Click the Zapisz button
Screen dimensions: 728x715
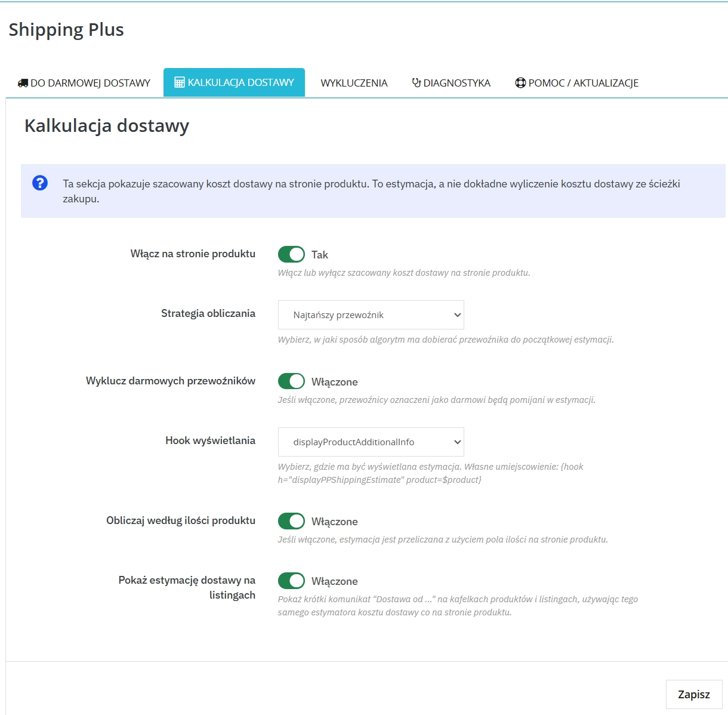point(693,694)
